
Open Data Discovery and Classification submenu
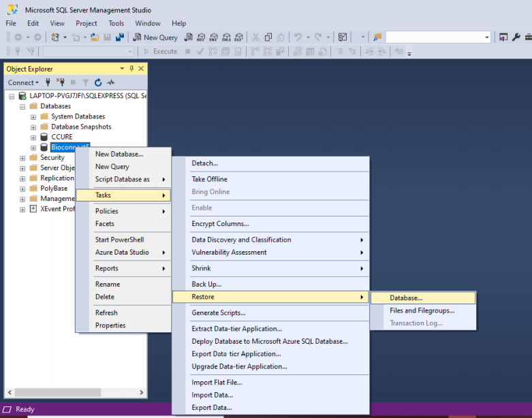pos(270,240)
